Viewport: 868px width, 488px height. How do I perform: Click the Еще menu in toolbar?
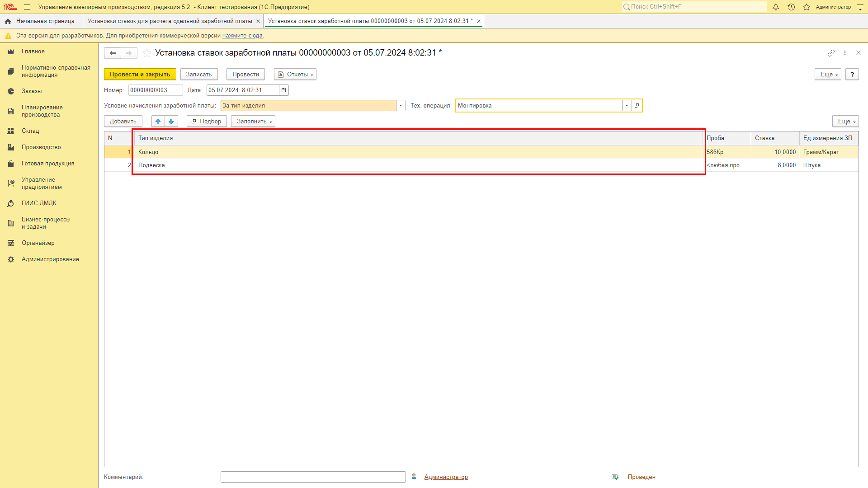(827, 75)
